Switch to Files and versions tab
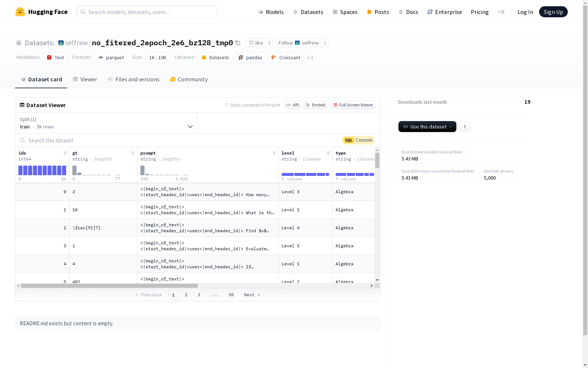588x368 pixels. pos(133,79)
